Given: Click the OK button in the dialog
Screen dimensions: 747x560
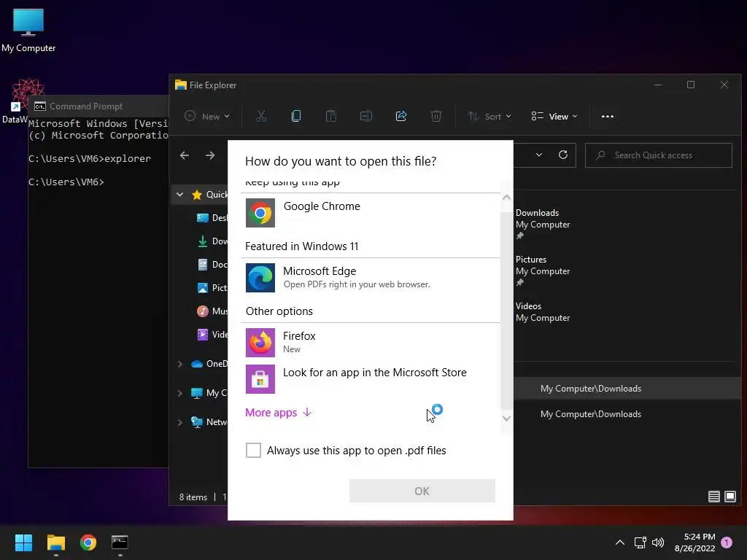Looking at the screenshot, I should click(x=422, y=491).
